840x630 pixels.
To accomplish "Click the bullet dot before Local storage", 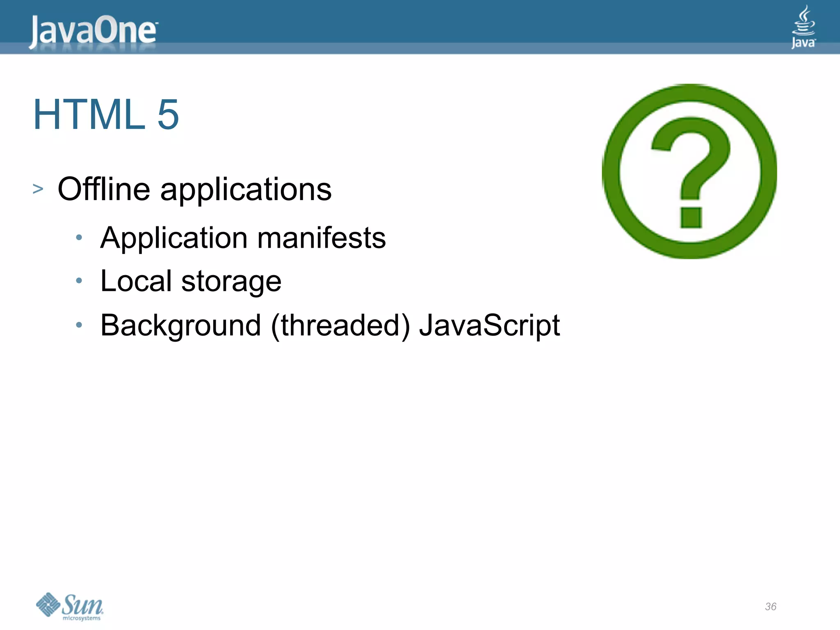I will [x=79, y=281].
